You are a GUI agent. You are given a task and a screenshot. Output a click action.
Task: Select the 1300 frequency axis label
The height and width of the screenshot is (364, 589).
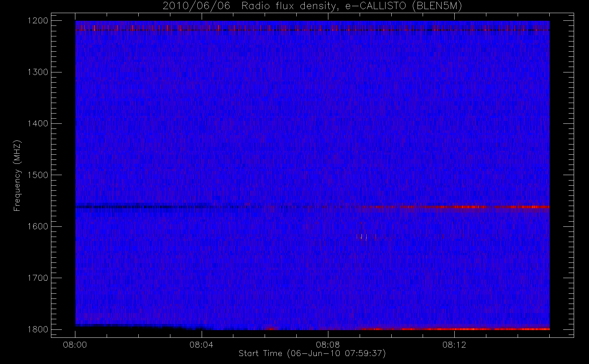(38, 72)
